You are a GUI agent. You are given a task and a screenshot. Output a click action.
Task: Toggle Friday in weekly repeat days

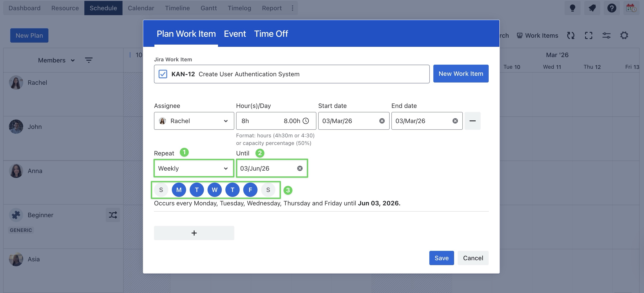tap(250, 190)
